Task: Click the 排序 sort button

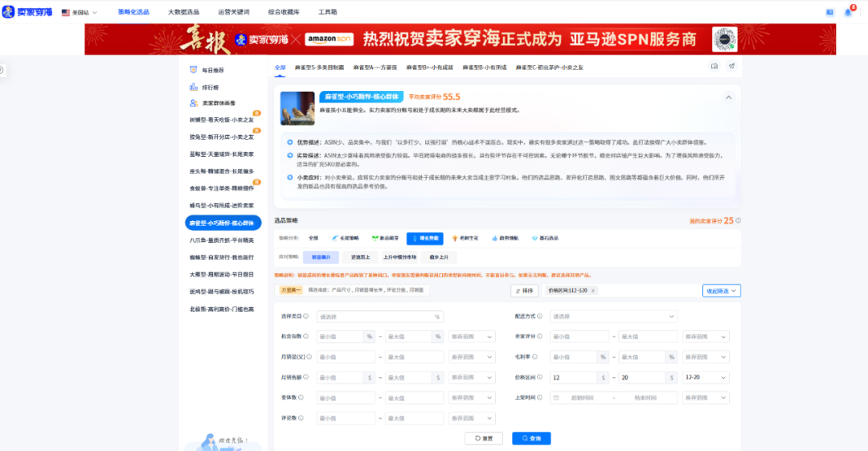Action: click(524, 290)
